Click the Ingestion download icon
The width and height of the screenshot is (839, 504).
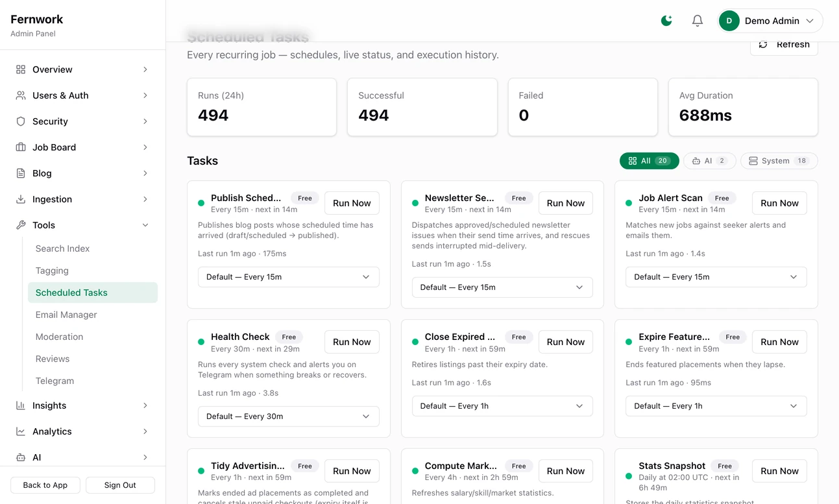click(x=21, y=199)
